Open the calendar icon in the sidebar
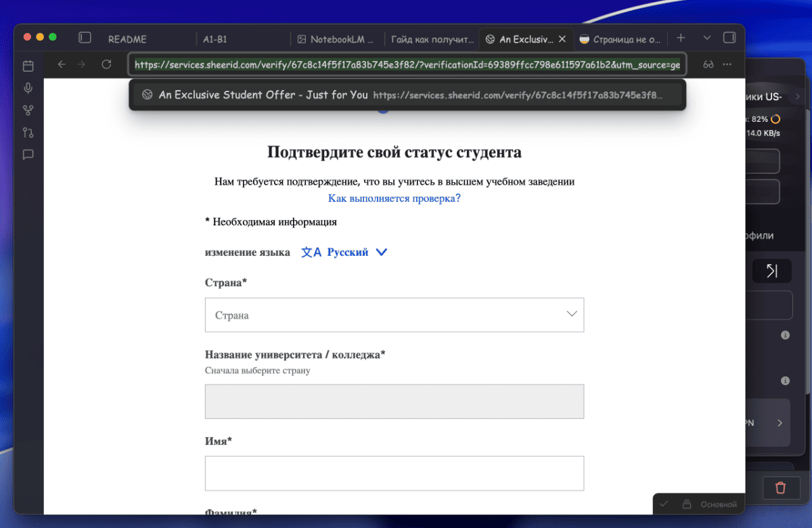 pos(28,66)
